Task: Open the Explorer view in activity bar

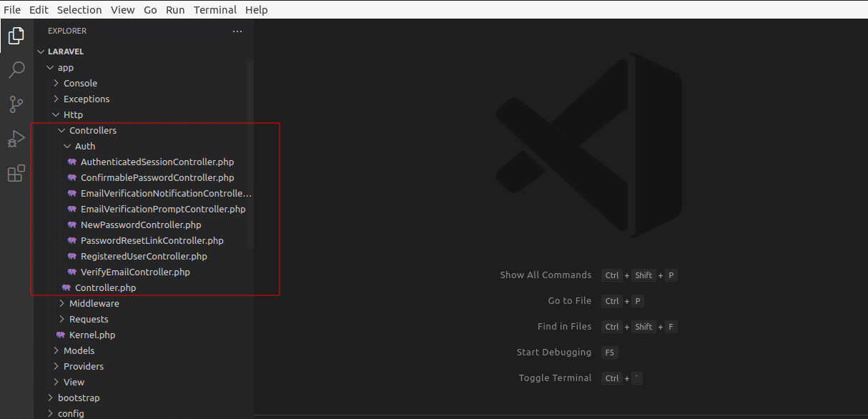Action: coord(16,35)
